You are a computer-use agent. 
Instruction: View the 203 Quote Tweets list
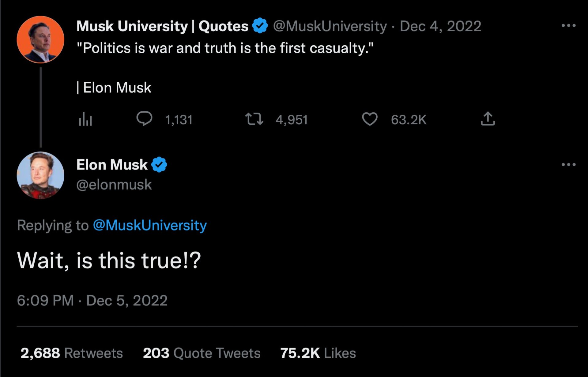(202, 353)
